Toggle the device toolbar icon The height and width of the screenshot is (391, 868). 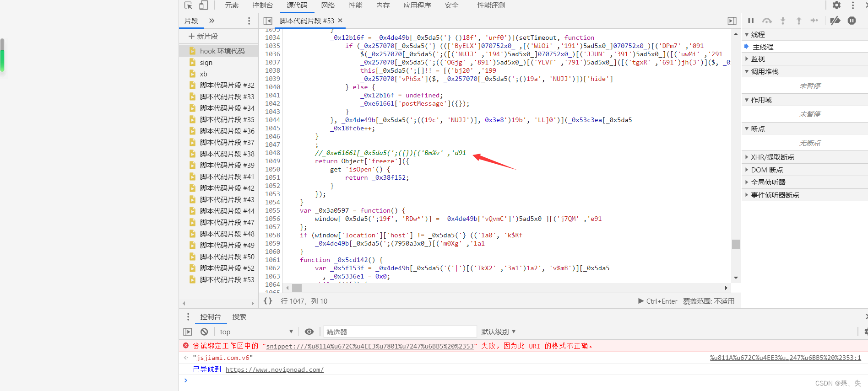pos(204,5)
